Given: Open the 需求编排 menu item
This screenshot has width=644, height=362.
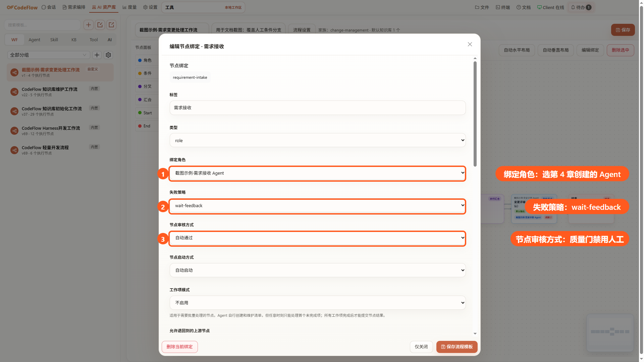Looking at the screenshot, I should pos(74,7).
